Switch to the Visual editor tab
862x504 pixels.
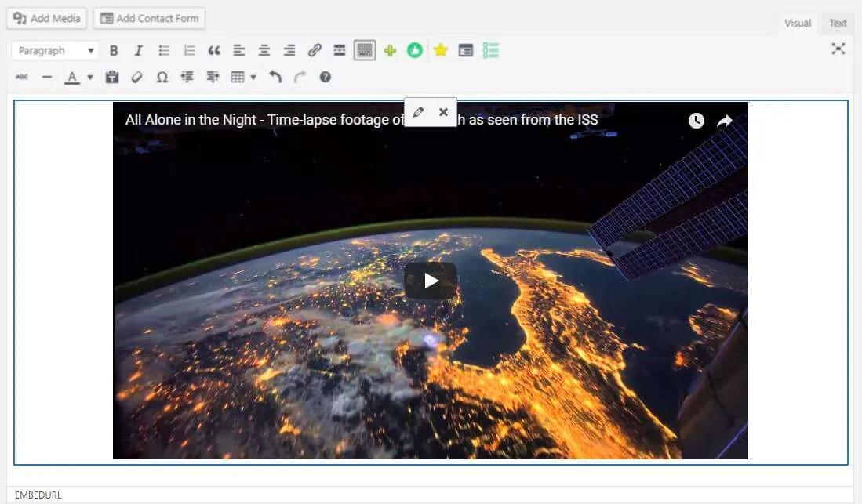[x=797, y=23]
